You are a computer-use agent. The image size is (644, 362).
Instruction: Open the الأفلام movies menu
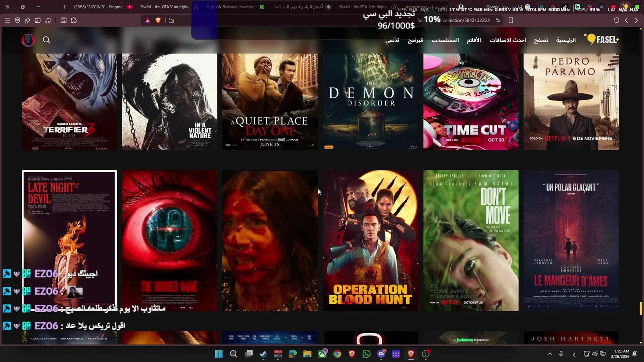[x=474, y=40]
